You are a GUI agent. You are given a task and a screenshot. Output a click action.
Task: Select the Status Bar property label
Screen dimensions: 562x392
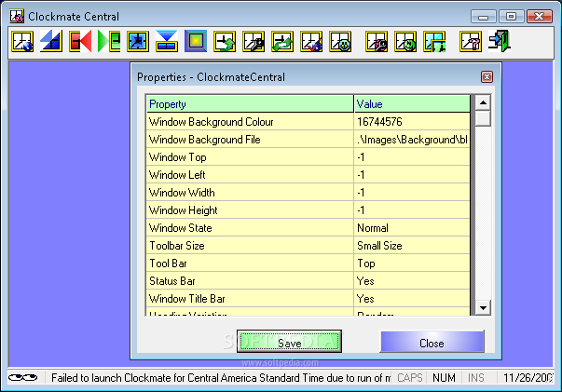pos(172,281)
